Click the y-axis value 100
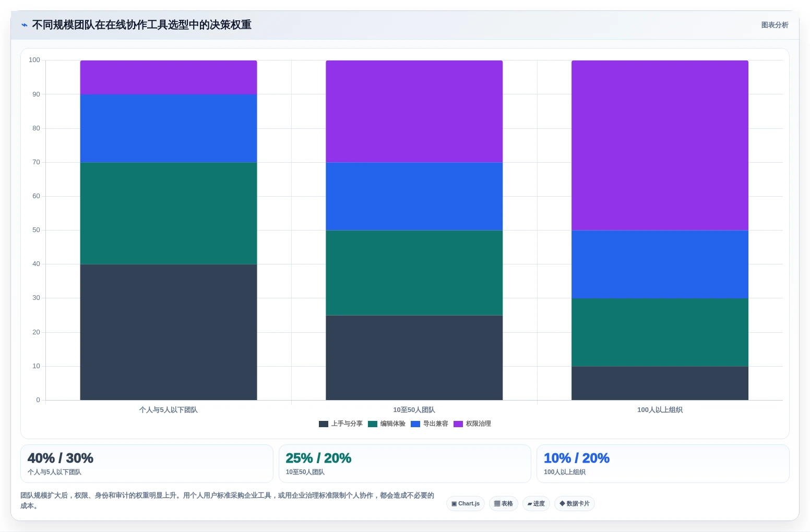This screenshot has width=810, height=532. coord(34,60)
